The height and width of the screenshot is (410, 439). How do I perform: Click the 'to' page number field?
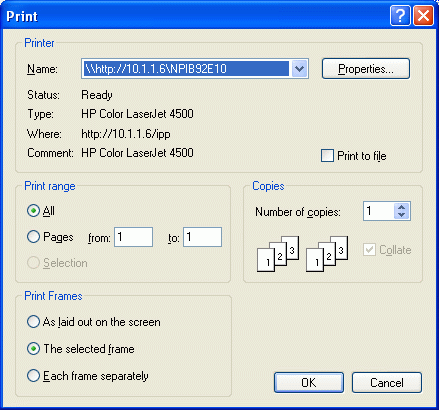[x=202, y=237]
